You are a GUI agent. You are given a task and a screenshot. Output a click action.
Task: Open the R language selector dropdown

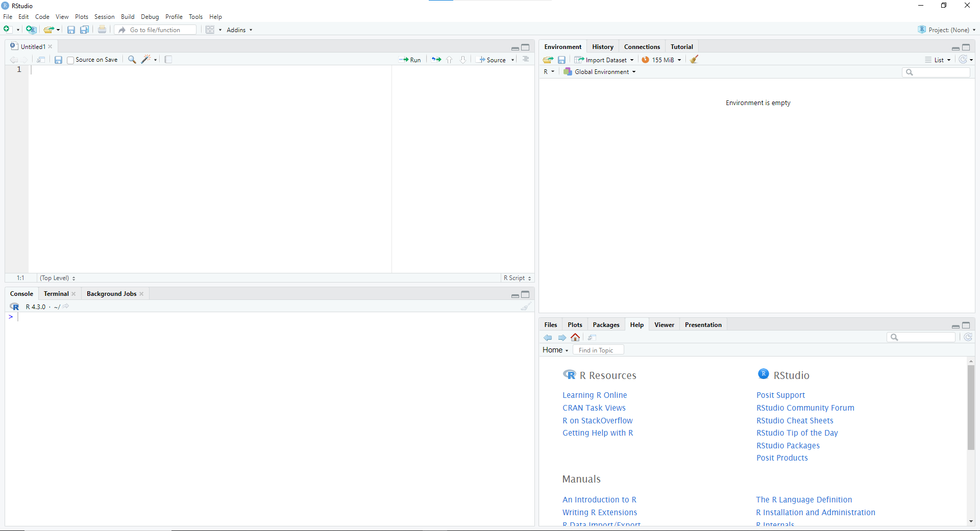click(549, 72)
